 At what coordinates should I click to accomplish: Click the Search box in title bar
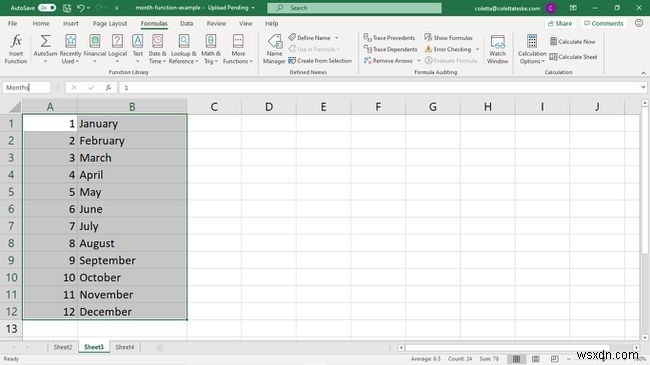click(x=354, y=8)
